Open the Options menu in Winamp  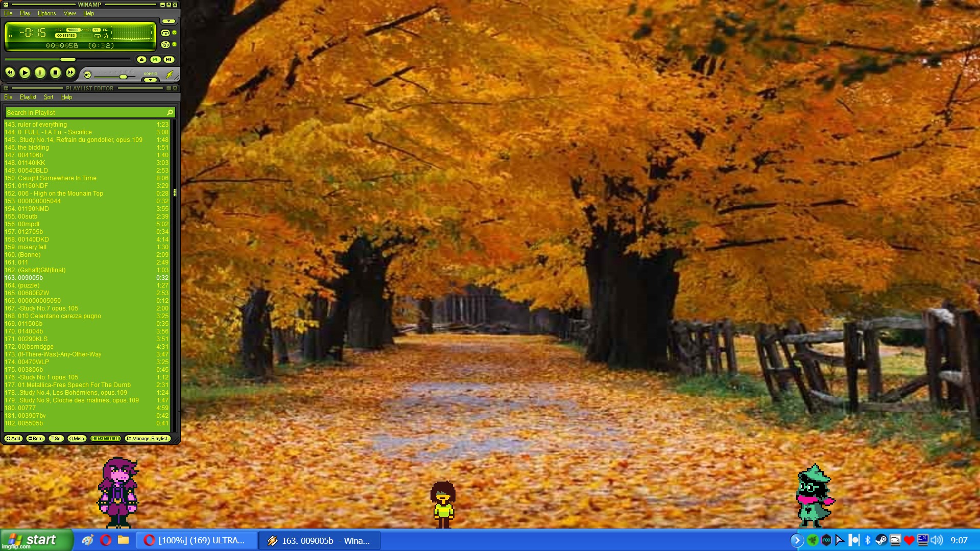tap(46, 13)
